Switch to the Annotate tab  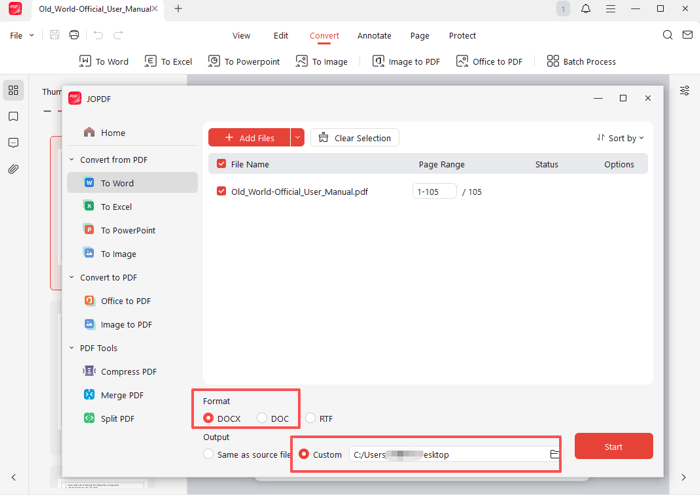pyautogui.click(x=374, y=35)
